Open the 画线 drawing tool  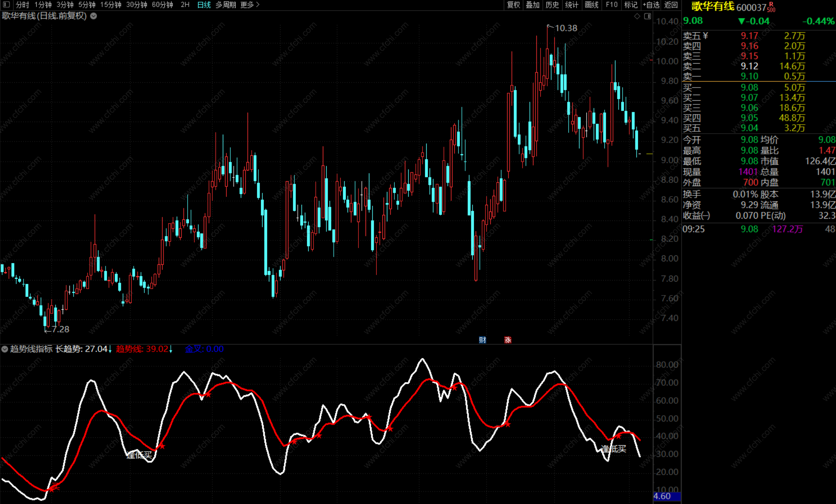pos(591,4)
